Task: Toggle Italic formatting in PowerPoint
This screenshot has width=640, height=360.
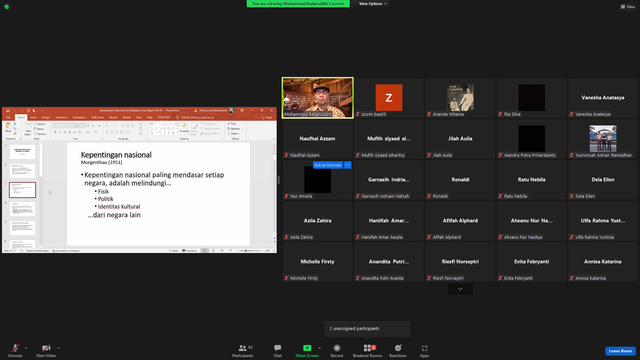Action: [x=60, y=132]
